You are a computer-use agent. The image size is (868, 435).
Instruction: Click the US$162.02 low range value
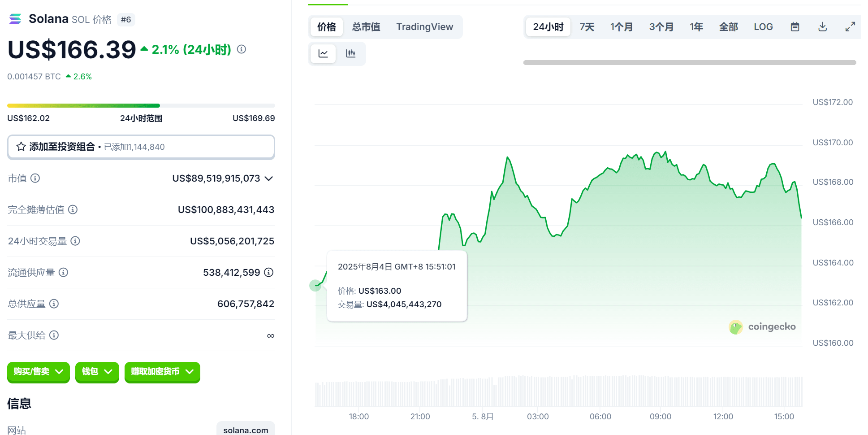(x=29, y=118)
